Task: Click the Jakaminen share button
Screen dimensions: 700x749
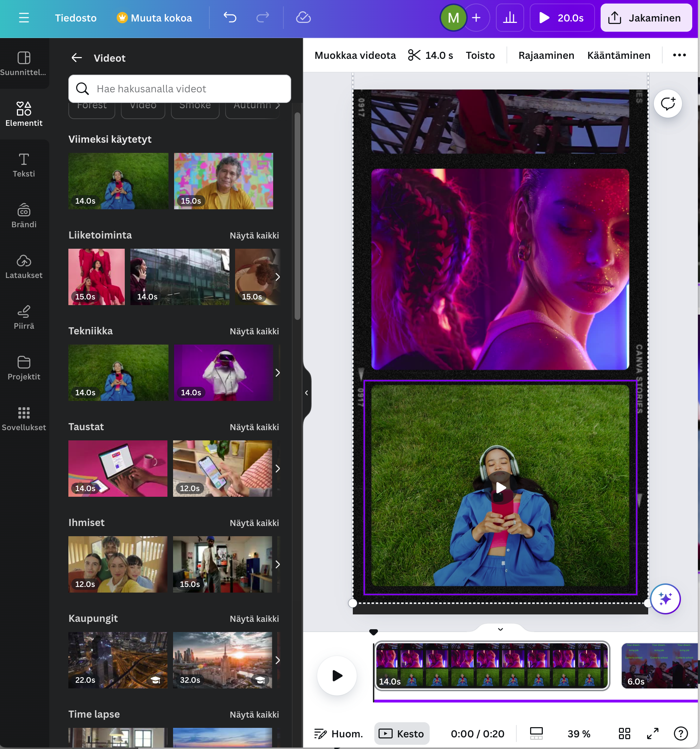Action: click(646, 18)
